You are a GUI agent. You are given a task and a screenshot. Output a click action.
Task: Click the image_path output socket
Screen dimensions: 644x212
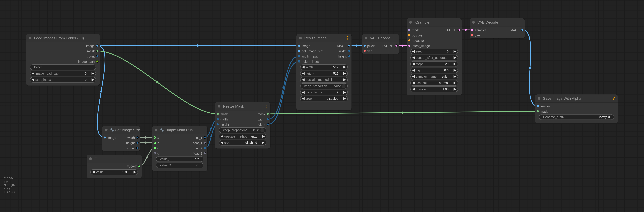[97, 61]
